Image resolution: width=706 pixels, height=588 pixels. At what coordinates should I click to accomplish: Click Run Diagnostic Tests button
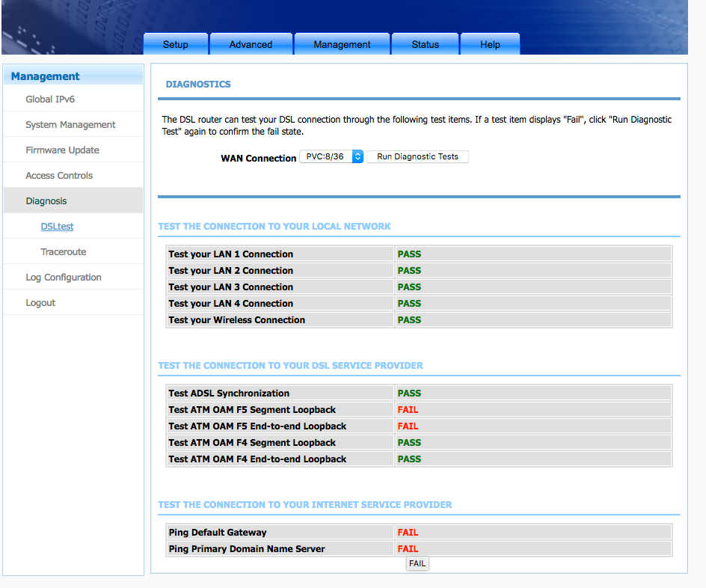click(x=417, y=157)
